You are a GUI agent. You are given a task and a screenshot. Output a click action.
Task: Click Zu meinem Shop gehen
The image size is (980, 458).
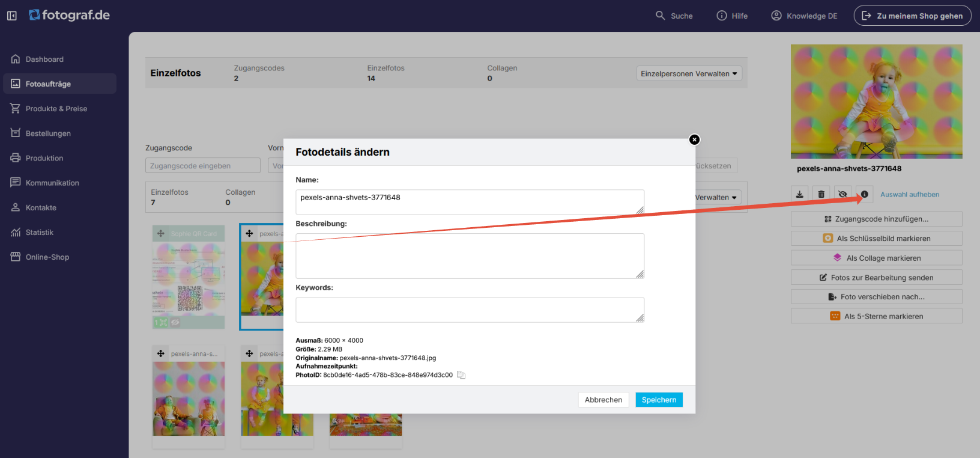click(x=912, y=16)
